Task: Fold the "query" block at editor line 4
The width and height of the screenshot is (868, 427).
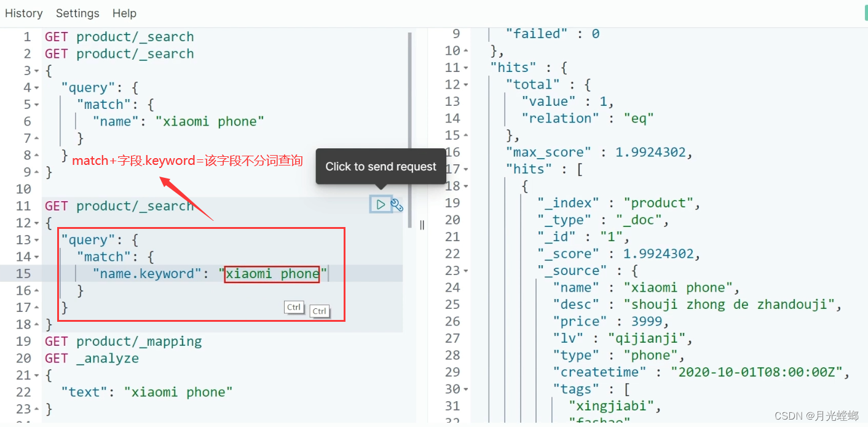Action: point(36,88)
